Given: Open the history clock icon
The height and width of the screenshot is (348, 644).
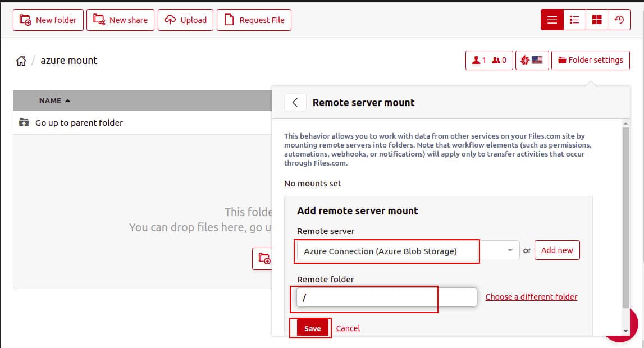Looking at the screenshot, I should [619, 20].
